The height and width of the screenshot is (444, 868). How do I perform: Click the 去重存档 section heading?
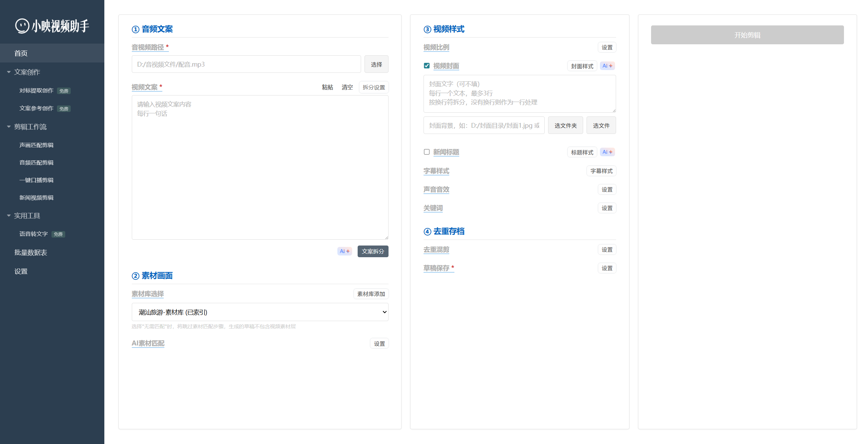[x=444, y=231]
